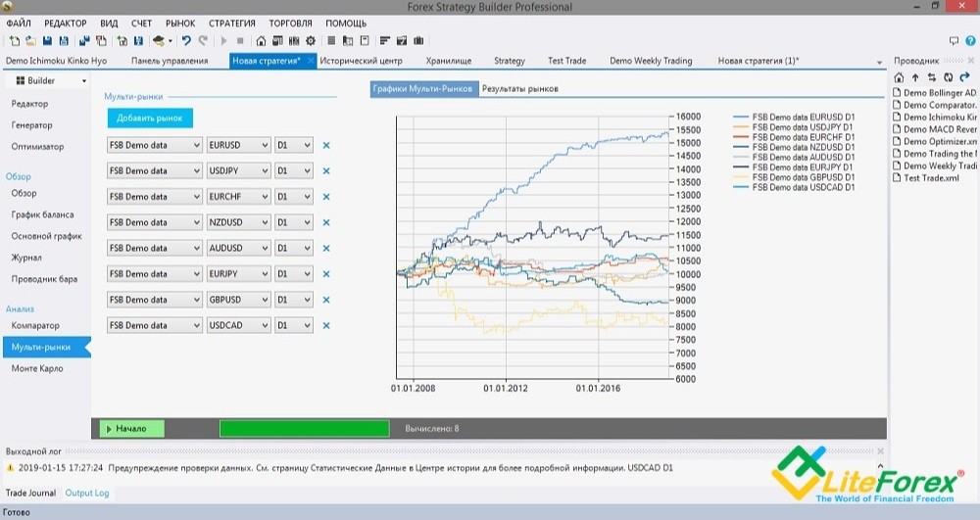The image size is (980, 520).
Task: Go up one folder in the Проводник panel
Action: pos(915,76)
